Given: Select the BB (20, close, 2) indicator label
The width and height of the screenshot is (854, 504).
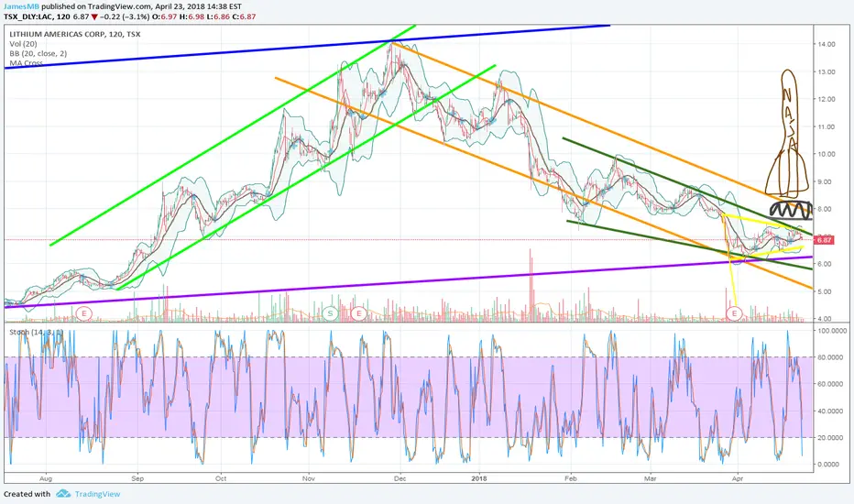Looking at the screenshot, I should (x=38, y=53).
